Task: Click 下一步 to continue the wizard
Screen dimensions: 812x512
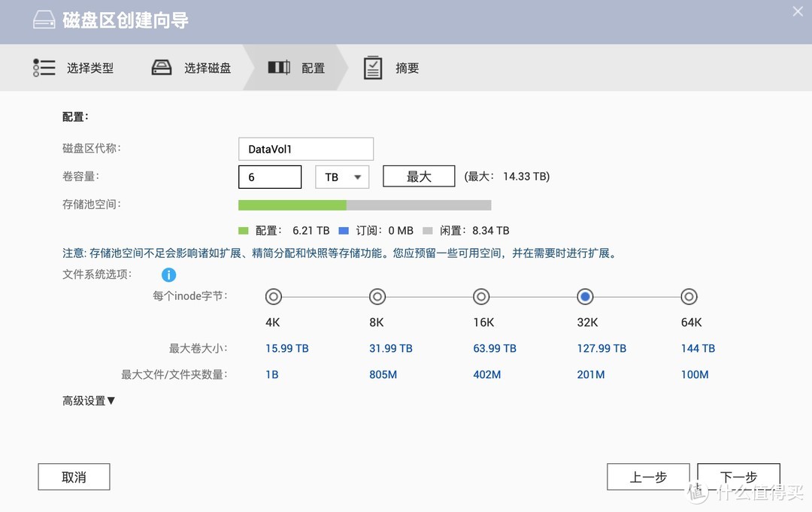Action: [738, 477]
